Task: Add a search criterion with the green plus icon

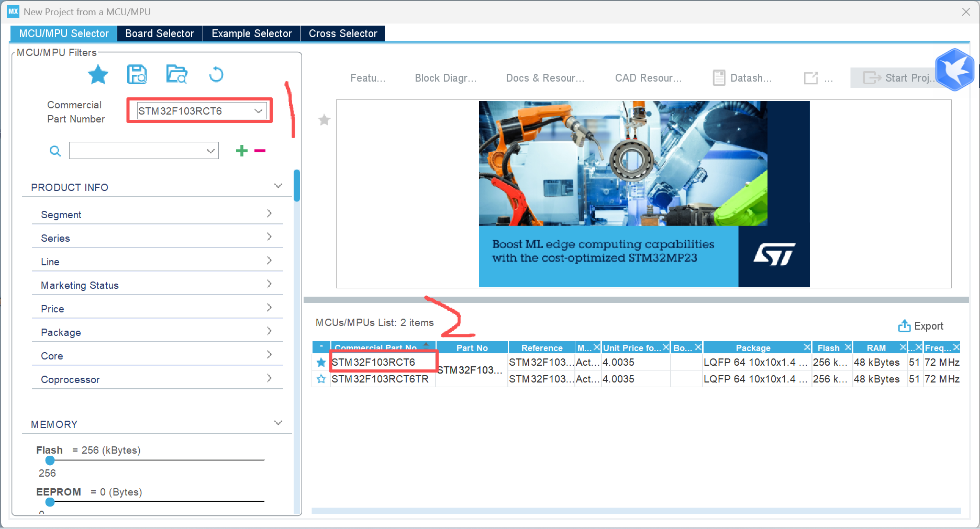Action: 242,151
